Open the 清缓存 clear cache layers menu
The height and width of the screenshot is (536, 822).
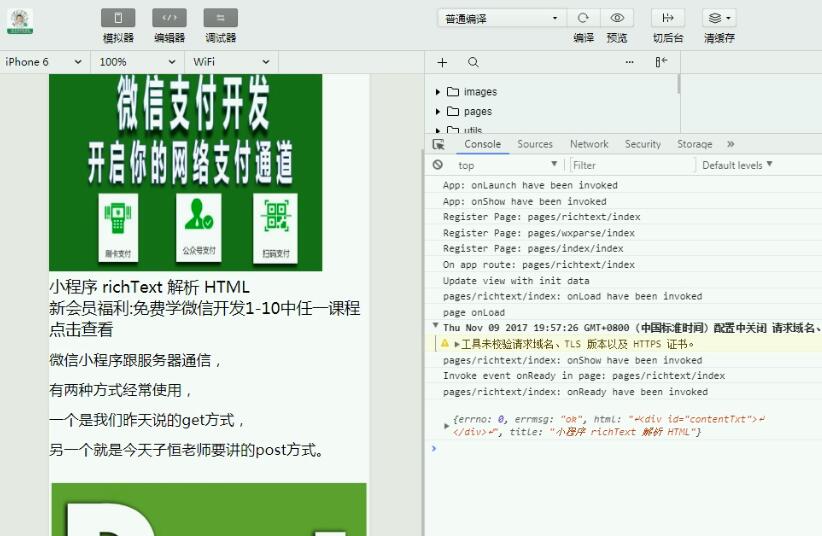tap(719, 18)
